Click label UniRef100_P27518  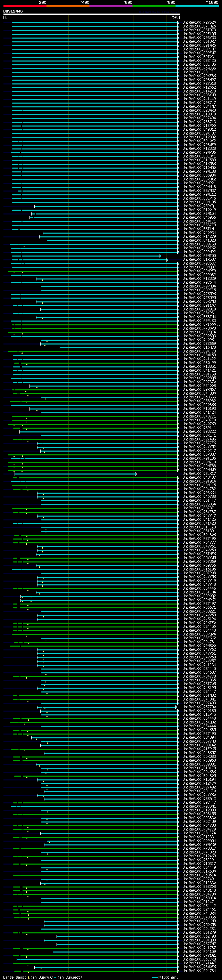(x=199, y=84)
